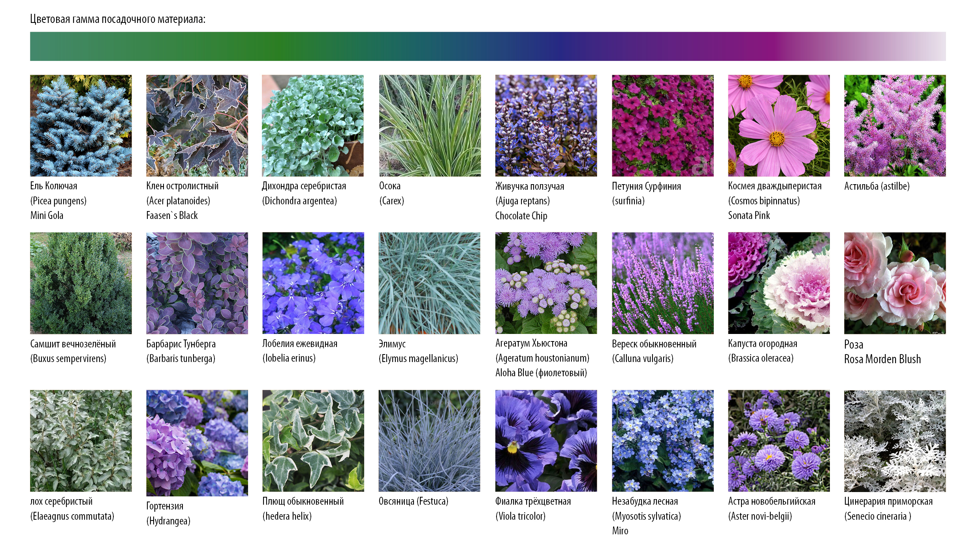The height and width of the screenshot is (545, 980).
Task: Click the 'Цветовая гамма посадочного материала' heading
Action: click(118, 19)
